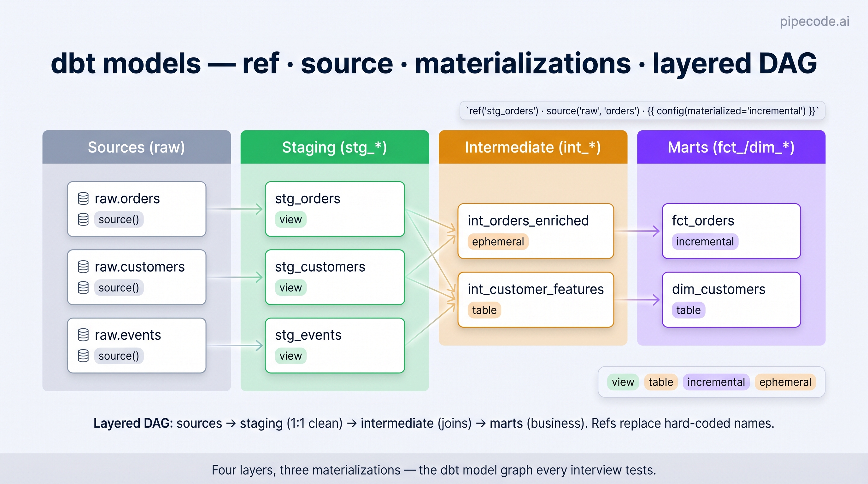This screenshot has height=484, width=868.
Task: Select the Intermediate (int_*) column header
Action: point(533,147)
